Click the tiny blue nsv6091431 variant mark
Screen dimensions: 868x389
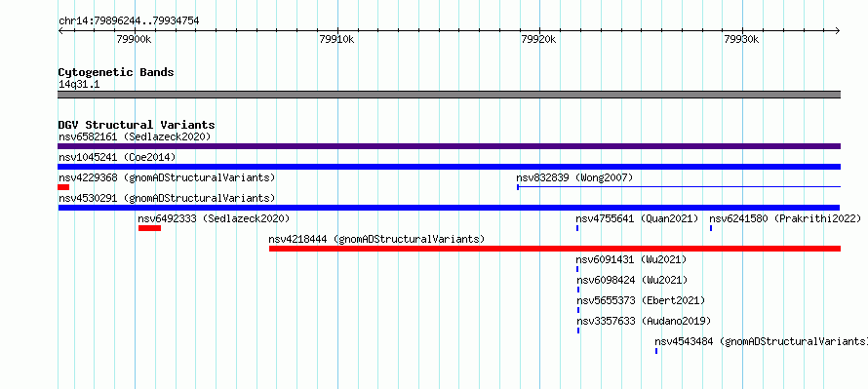coord(577,269)
